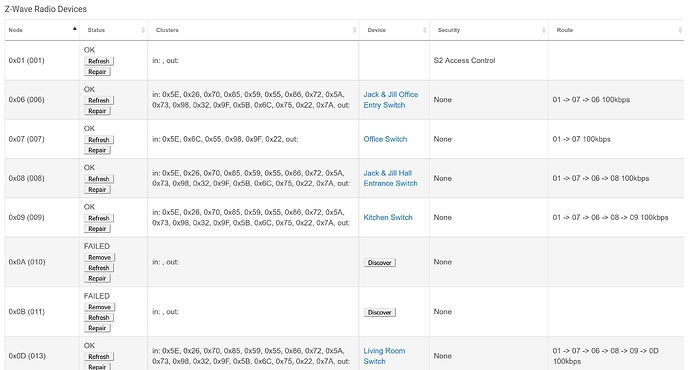Open Jack & Jill Office Entry Switch link
The image size is (690, 370).
[x=391, y=100]
